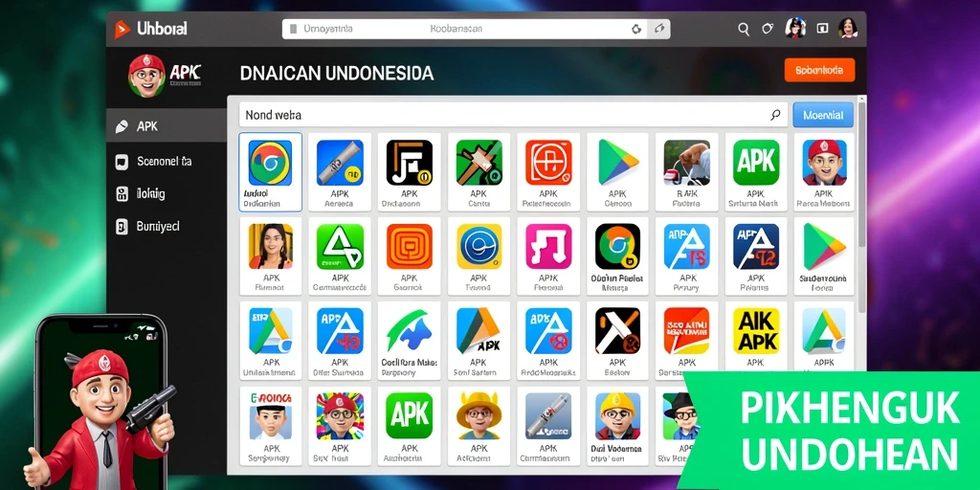Click the reload icon in the address bar
The height and width of the screenshot is (490, 980).
pyautogui.click(x=636, y=29)
